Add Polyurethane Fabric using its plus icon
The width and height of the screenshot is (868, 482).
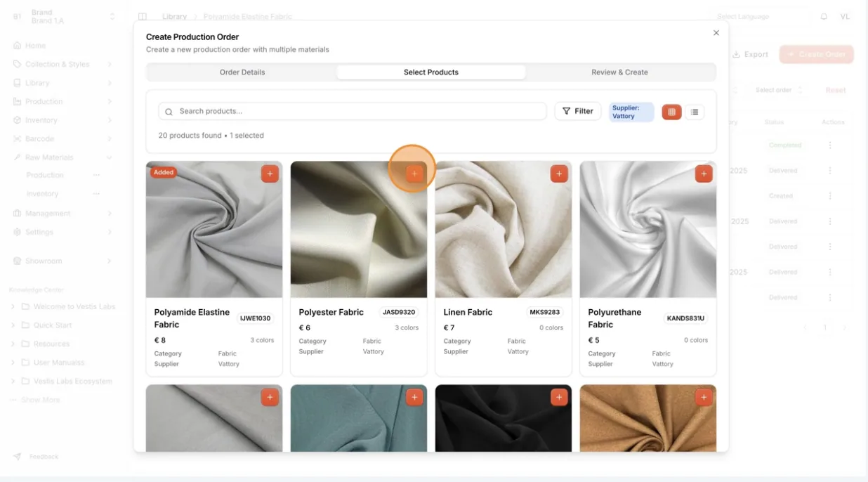704,174
